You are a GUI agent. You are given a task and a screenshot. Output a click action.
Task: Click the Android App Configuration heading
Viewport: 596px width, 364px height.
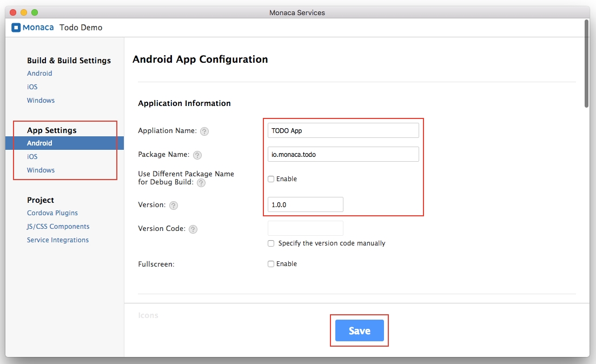pyautogui.click(x=200, y=59)
